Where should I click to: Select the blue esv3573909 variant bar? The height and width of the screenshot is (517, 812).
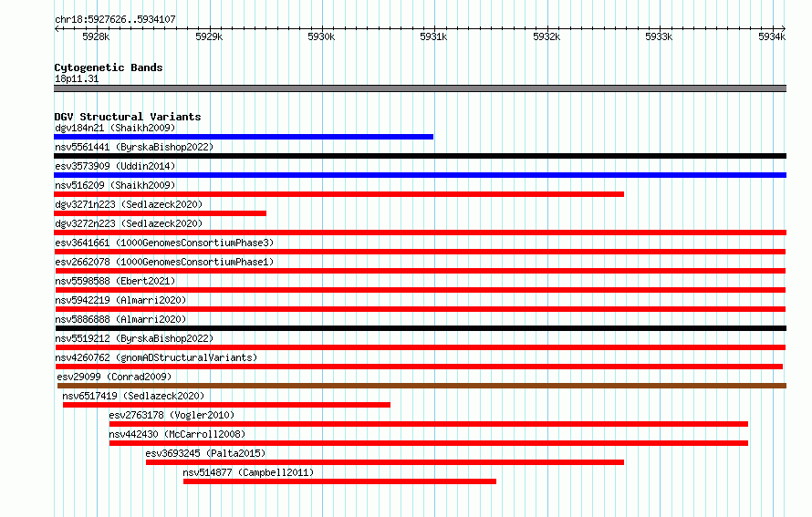pos(420,175)
